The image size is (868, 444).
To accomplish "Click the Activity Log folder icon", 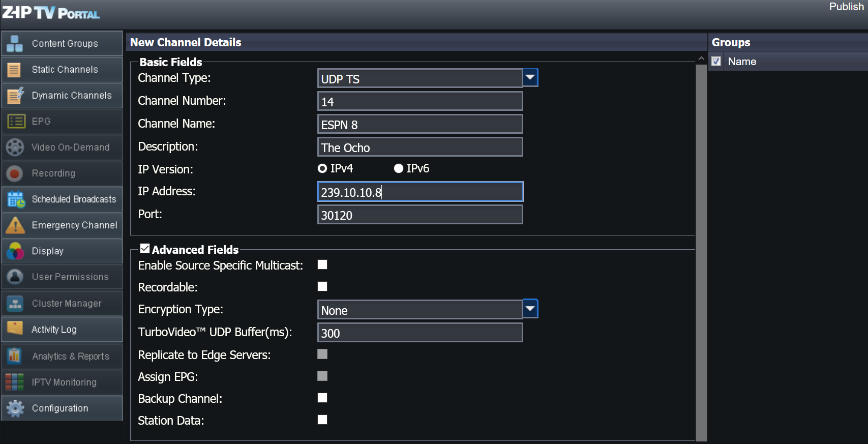I will pos(15,329).
